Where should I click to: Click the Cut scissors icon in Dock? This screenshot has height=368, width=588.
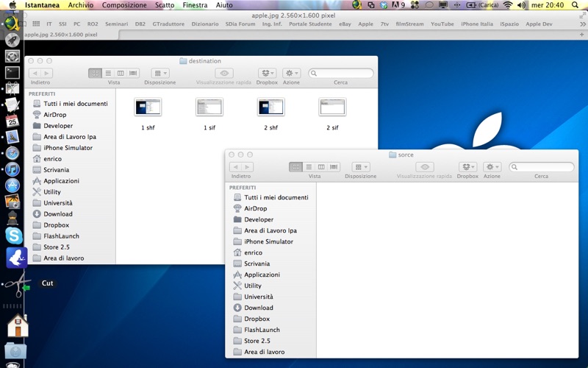tap(17, 284)
